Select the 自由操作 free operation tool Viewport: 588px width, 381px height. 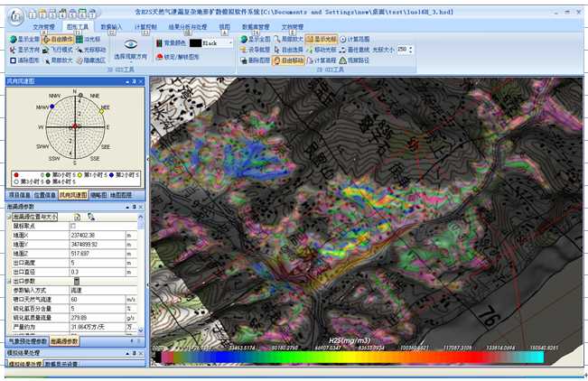(55, 40)
